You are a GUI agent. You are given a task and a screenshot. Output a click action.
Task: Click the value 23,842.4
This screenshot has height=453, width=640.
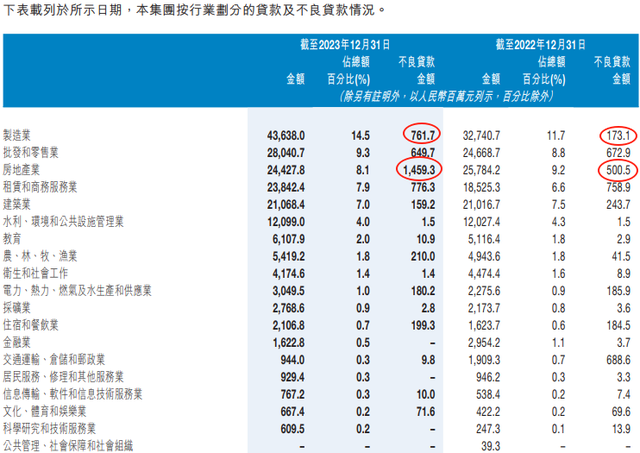(286, 187)
